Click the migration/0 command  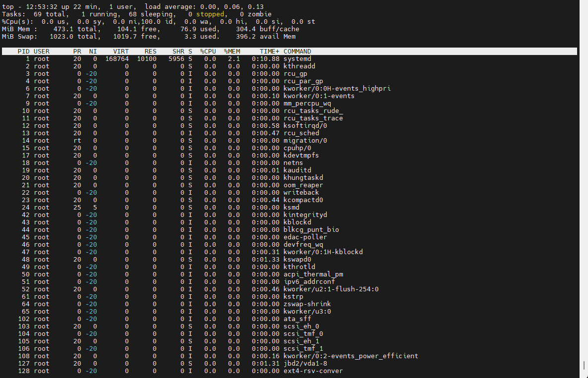point(305,141)
